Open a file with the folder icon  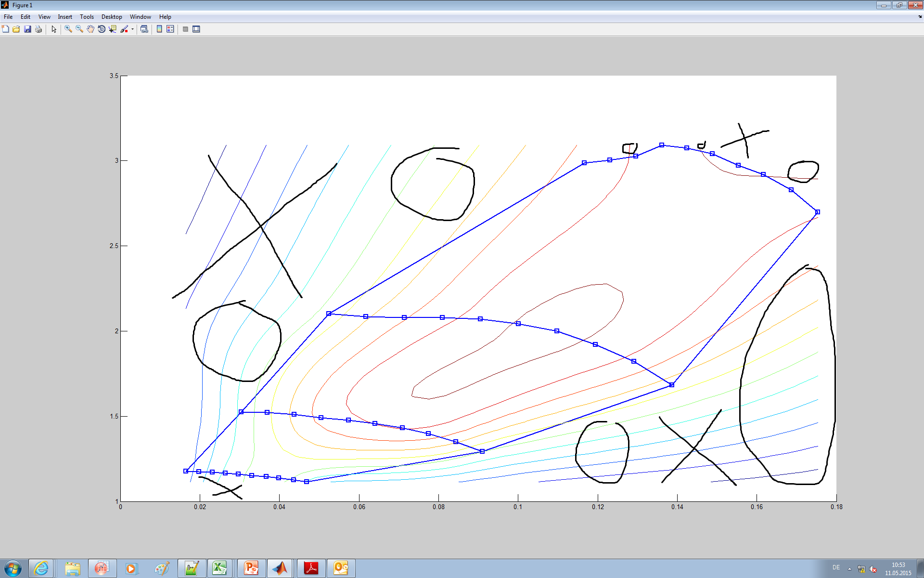click(x=16, y=29)
